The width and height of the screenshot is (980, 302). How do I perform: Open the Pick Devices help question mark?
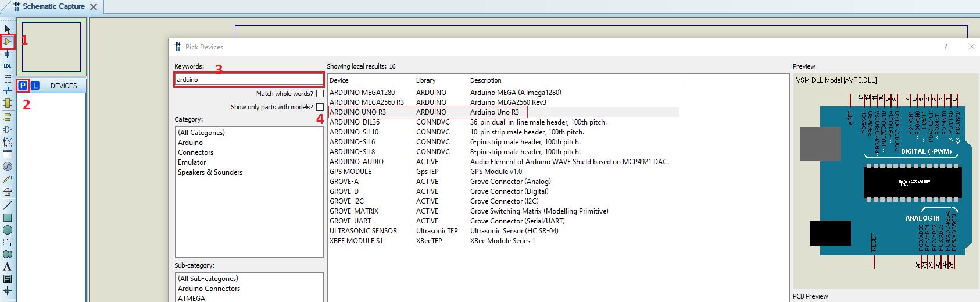(x=945, y=47)
